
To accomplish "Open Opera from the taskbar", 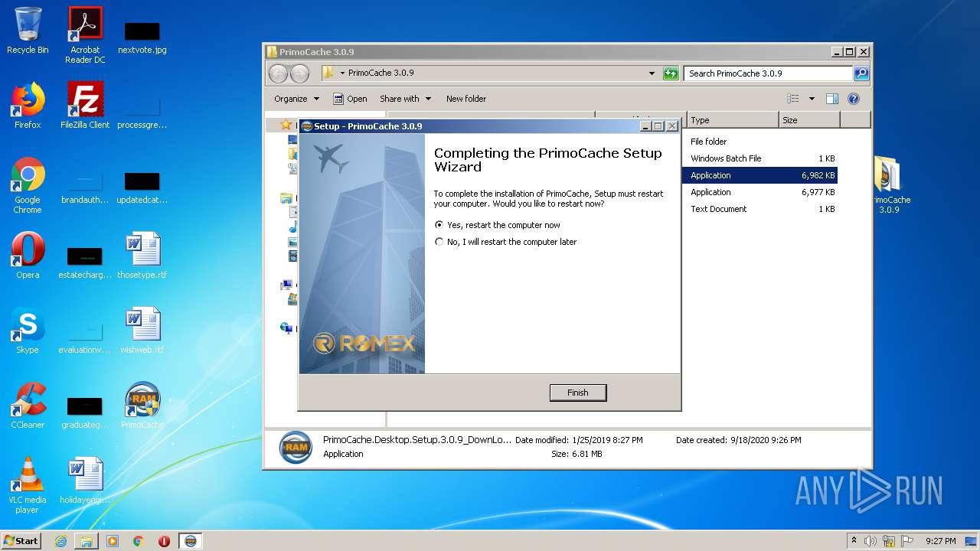I will [x=164, y=541].
